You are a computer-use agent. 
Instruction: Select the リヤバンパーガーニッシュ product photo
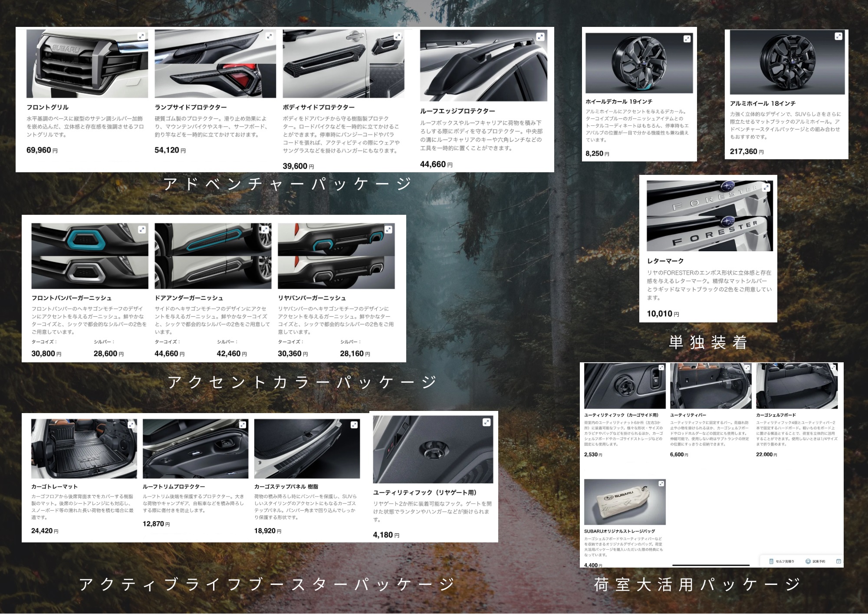pos(336,256)
